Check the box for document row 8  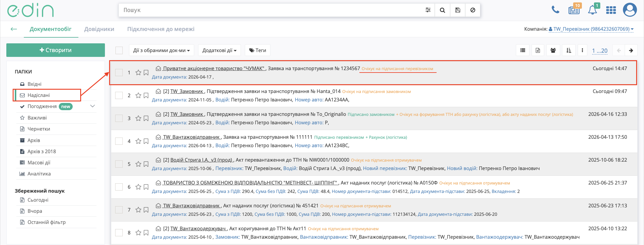click(x=119, y=233)
